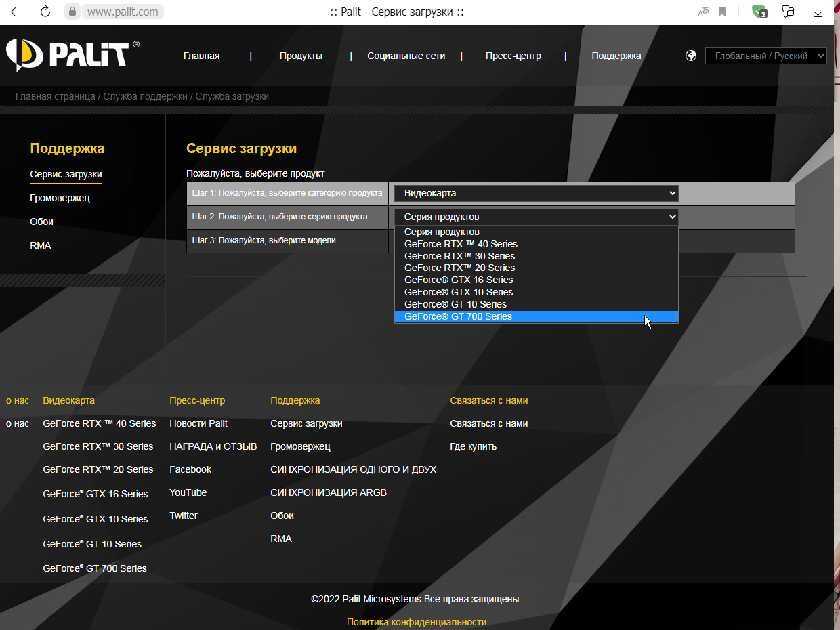Image resolution: width=840 pixels, height=630 pixels.
Task: Open footer link GeForce GTX 16 Series
Action: (96, 494)
